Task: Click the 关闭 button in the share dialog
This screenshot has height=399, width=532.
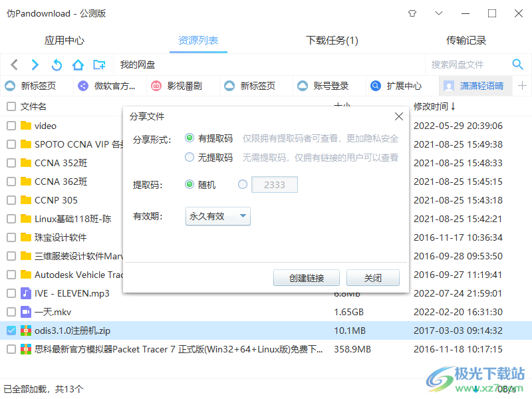Action: coord(373,277)
